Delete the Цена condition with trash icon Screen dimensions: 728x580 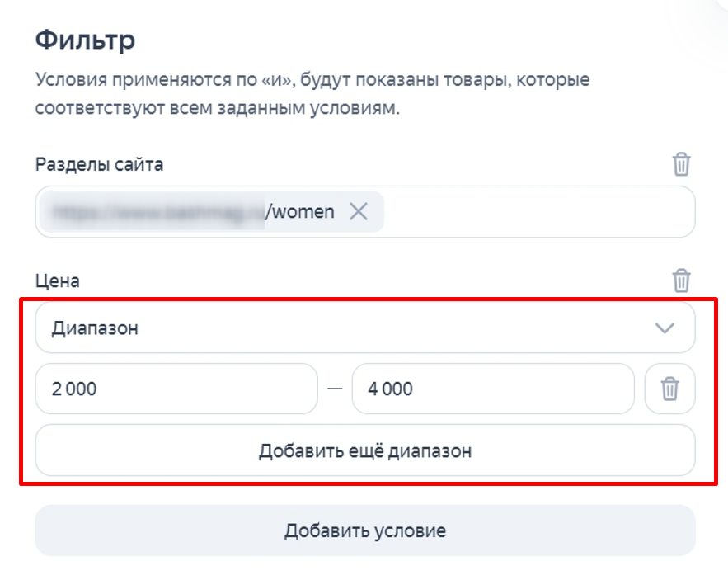point(681,280)
